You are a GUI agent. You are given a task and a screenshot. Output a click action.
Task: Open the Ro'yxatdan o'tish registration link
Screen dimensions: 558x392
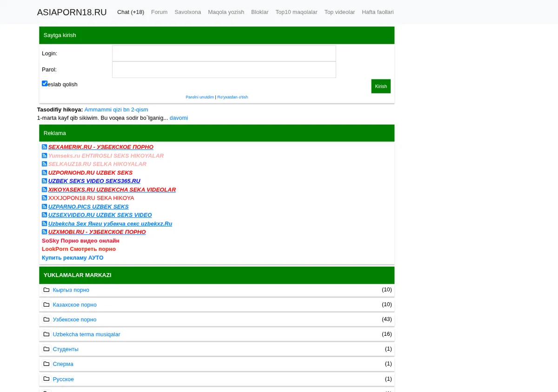[x=232, y=97]
